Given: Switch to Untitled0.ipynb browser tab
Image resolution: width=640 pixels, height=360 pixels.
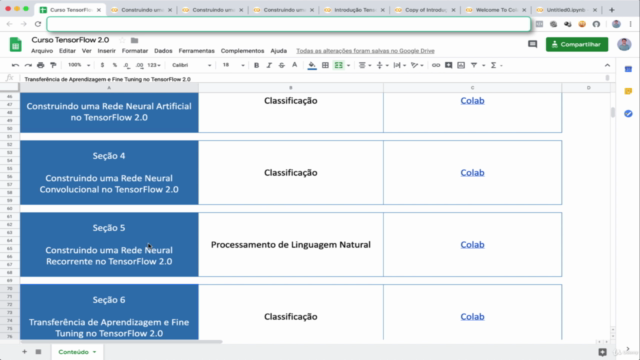Looking at the screenshot, I should pyautogui.click(x=567, y=10).
